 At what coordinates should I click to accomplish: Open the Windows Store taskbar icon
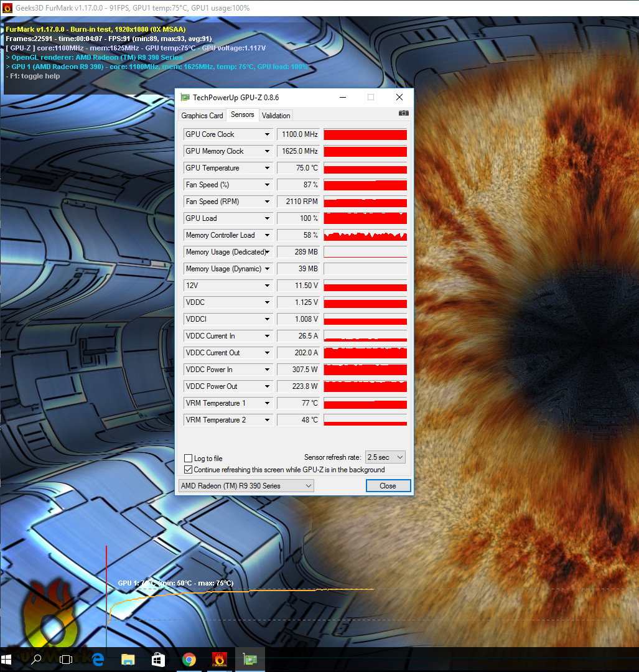[x=158, y=659]
